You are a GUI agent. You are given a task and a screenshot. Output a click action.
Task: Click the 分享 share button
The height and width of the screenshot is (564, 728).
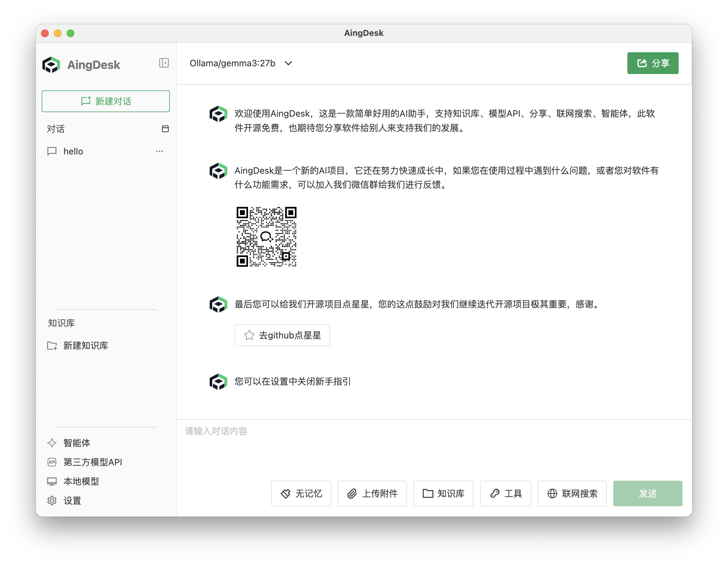652,63
